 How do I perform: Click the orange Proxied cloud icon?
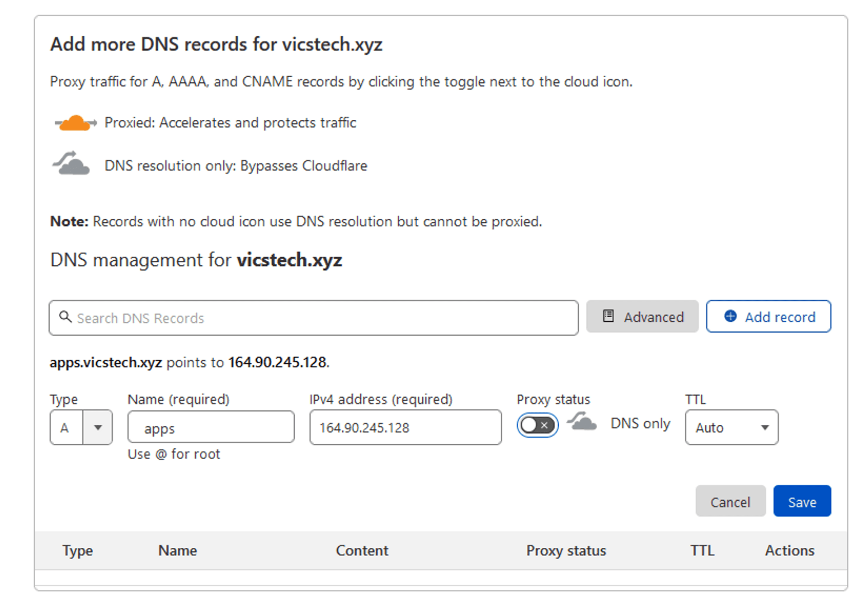coord(75,123)
